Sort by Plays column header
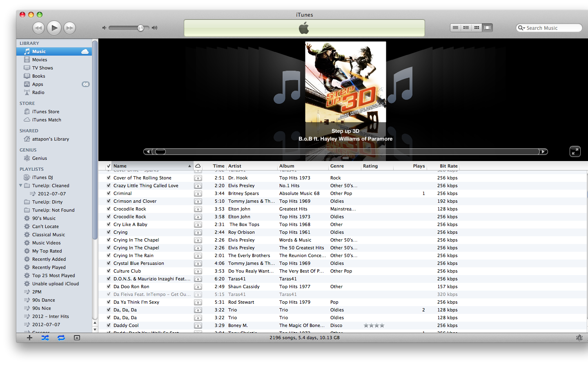Screen dimensions: 588x365 click(410, 166)
